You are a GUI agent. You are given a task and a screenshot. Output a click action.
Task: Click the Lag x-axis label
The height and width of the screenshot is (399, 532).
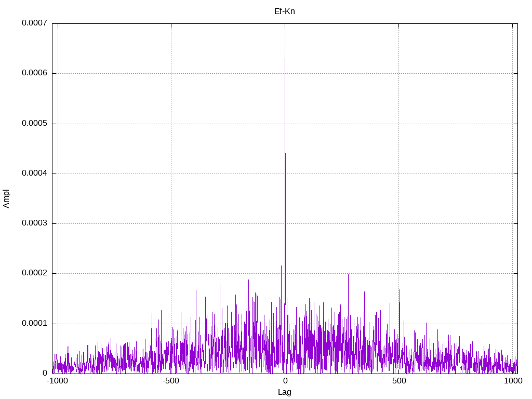coord(284,392)
